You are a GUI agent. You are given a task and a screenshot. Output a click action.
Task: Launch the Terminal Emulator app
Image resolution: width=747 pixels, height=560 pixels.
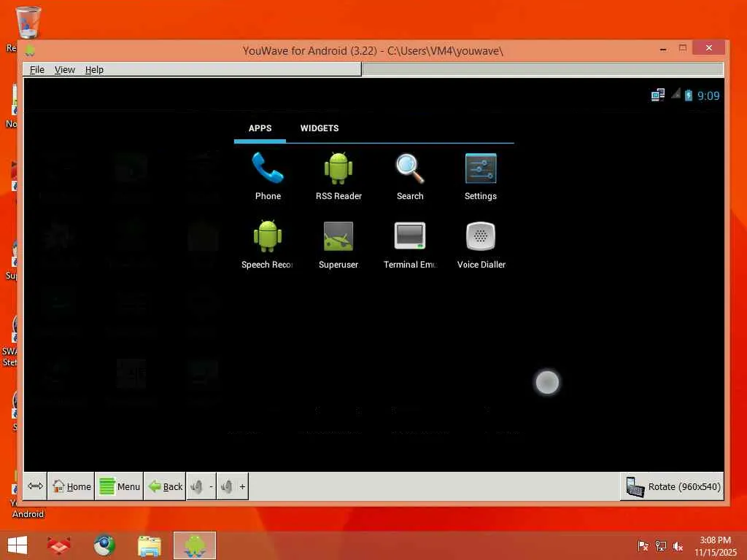pos(410,244)
